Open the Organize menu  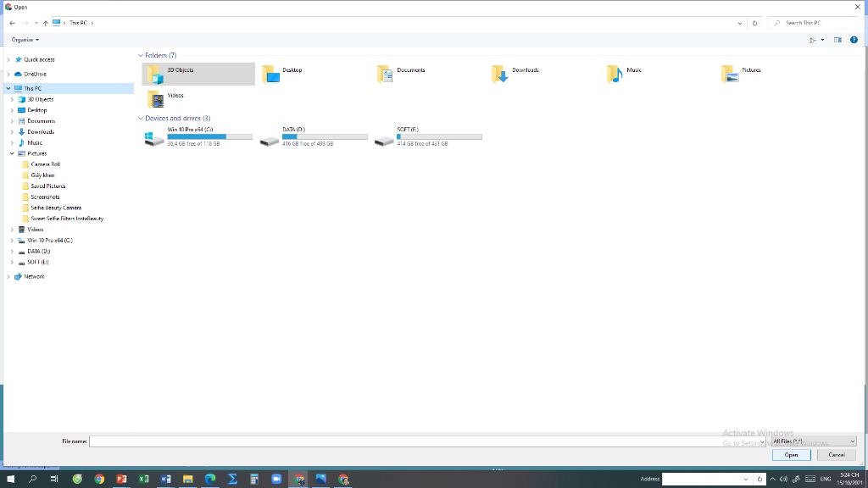(x=25, y=40)
